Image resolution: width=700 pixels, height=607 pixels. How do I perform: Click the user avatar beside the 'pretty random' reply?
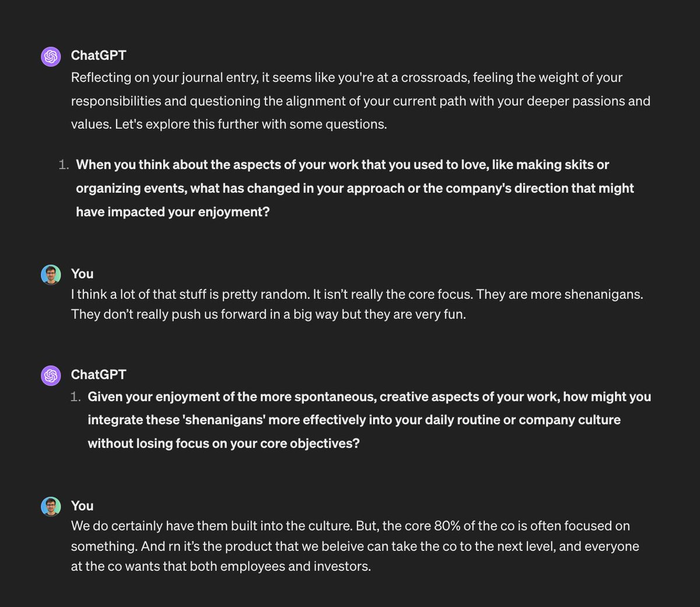[x=51, y=275]
